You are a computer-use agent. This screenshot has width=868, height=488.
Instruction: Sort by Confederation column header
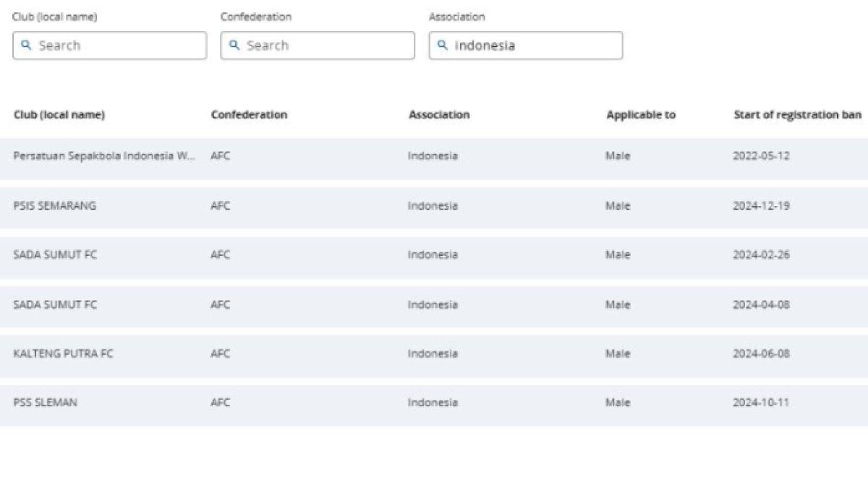[249, 115]
